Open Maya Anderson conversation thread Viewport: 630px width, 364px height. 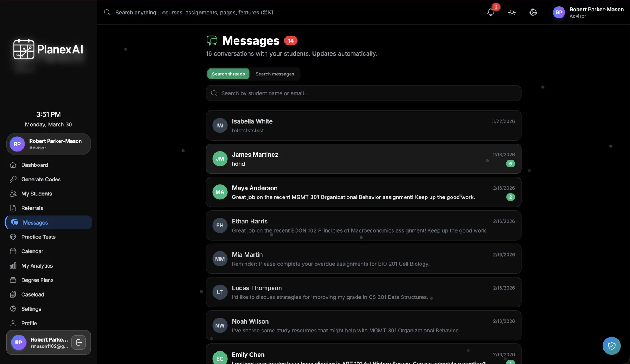tap(364, 192)
